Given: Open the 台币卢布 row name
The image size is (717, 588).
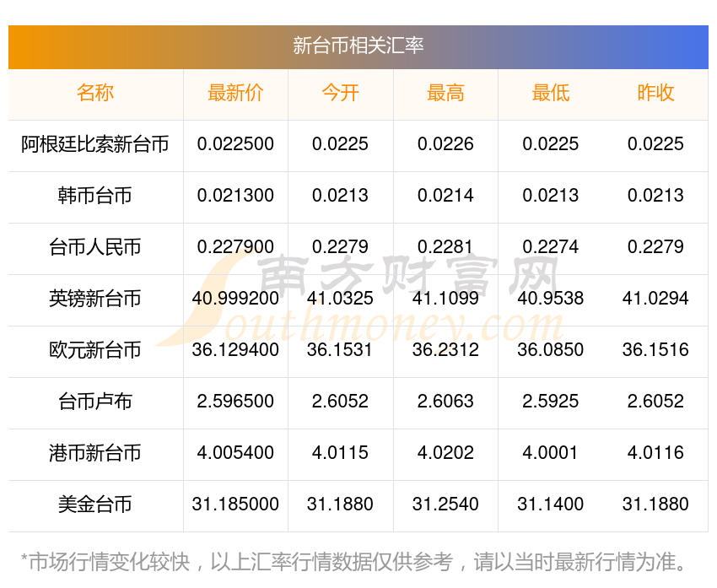Looking at the screenshot, I should click(95, 402).
